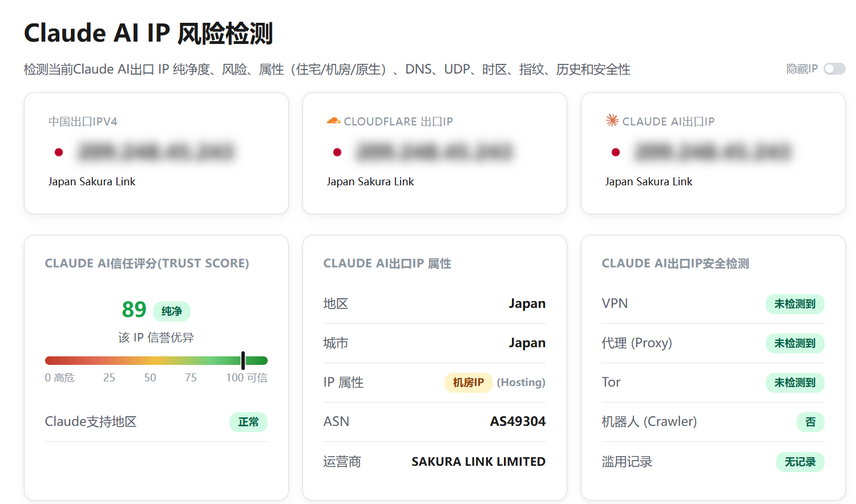Screen dimensions: 856x504
Task: Click the Claude支持地区 label
Action: (91, 422)
